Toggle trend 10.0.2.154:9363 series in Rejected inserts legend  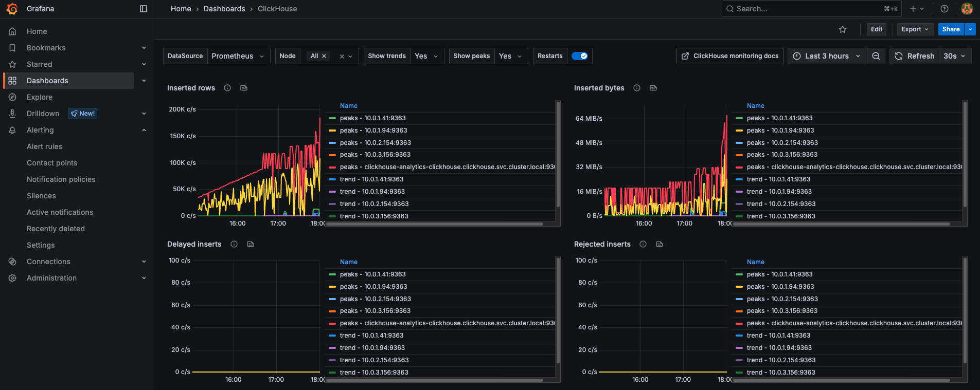coord(781,360)
